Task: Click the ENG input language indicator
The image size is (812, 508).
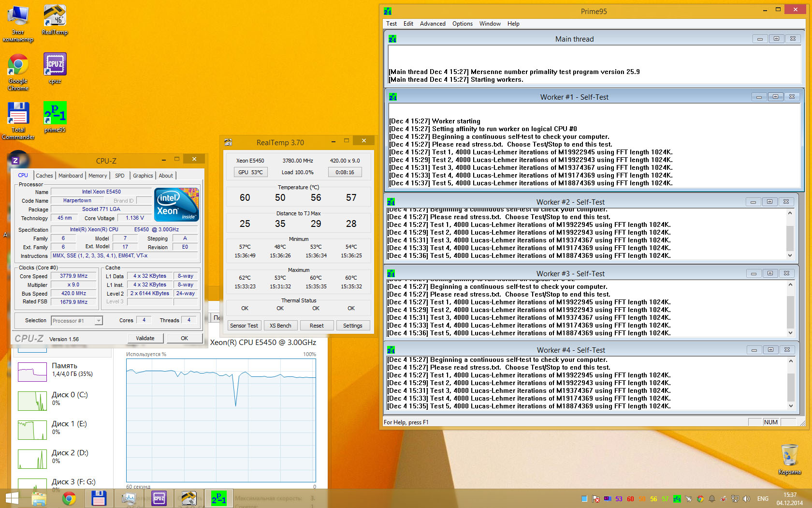Action: (763, 499)
